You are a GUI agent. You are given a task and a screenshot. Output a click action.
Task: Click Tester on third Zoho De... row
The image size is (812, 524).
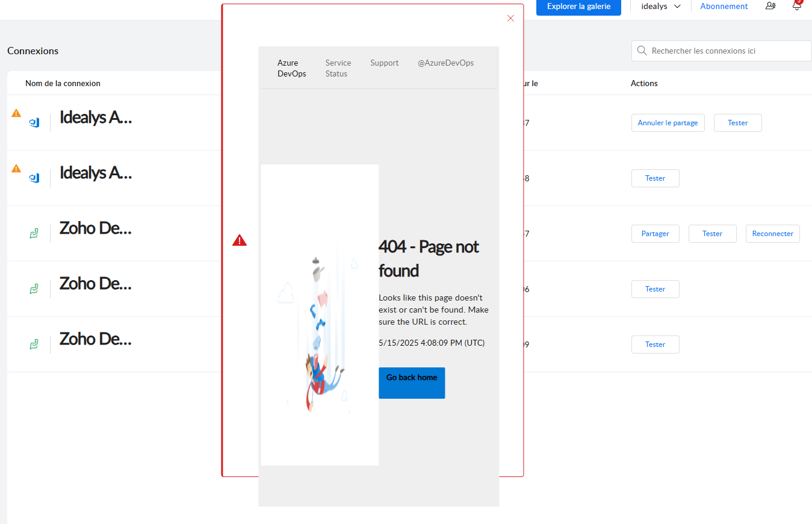coord(655,345)
